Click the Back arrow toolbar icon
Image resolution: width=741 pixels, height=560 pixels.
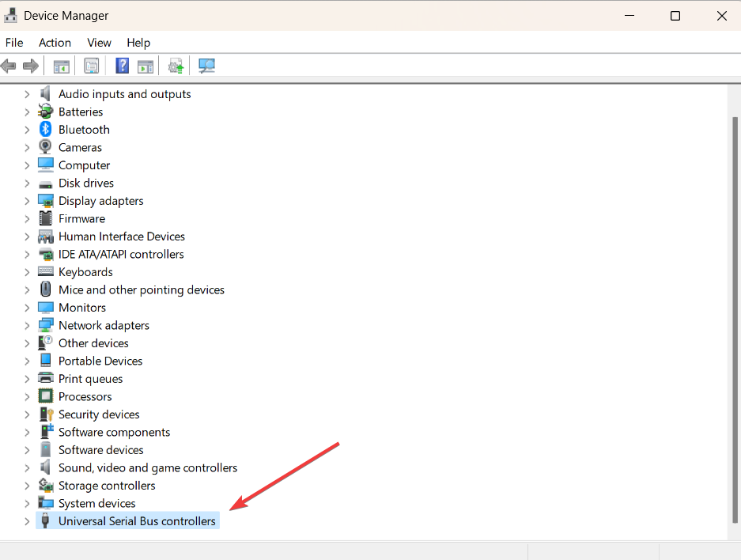click(x=9, y=66)
